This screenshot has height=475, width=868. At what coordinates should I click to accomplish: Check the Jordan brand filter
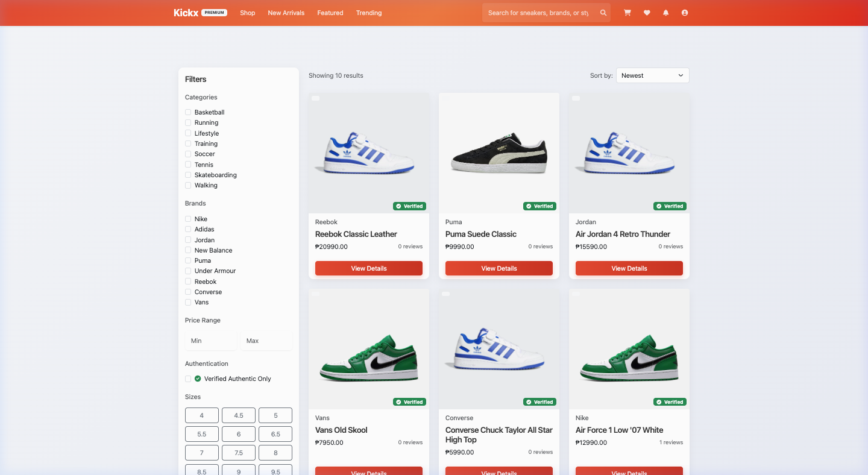point(188,240)
